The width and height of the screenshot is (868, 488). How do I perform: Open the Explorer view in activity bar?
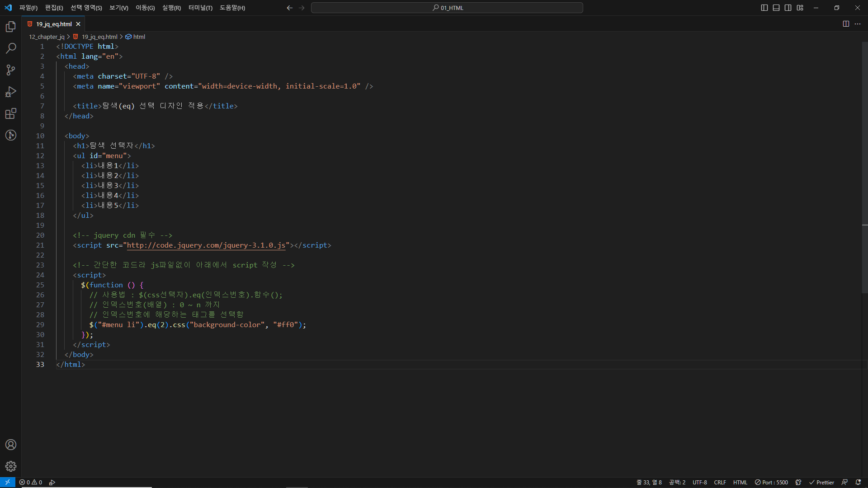[11, 27]
